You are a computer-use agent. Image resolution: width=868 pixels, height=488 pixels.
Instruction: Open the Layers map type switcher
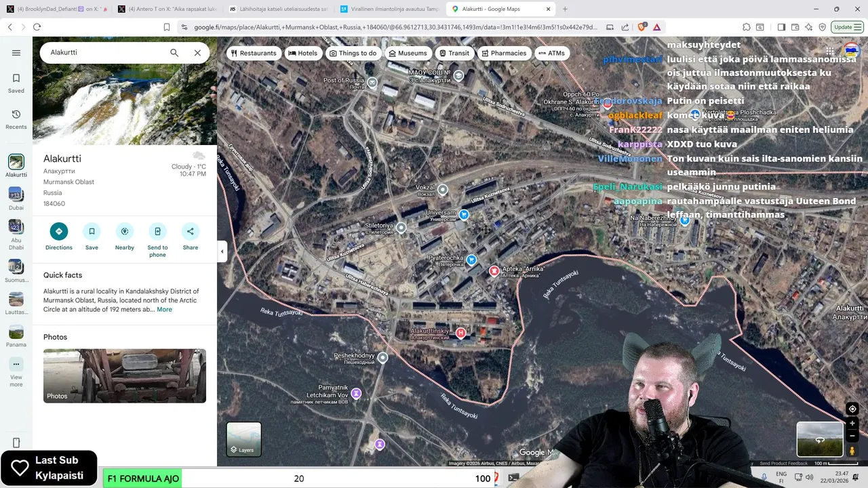click(x=243, y=439)
